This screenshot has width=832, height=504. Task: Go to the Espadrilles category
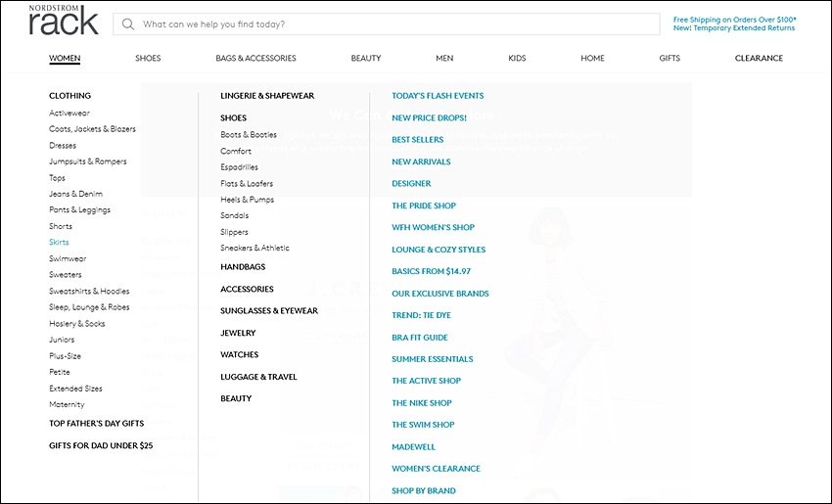(x=239, y=167)
